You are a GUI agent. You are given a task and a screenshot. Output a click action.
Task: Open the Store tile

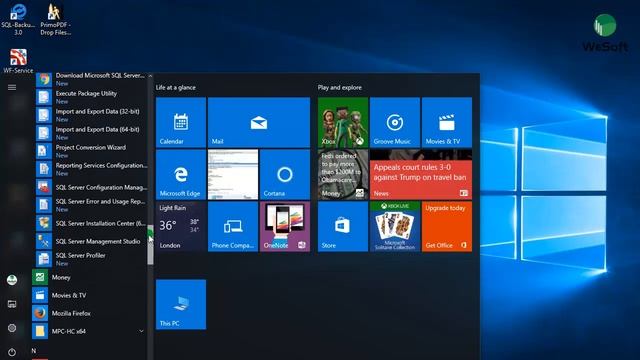point(343,227)
